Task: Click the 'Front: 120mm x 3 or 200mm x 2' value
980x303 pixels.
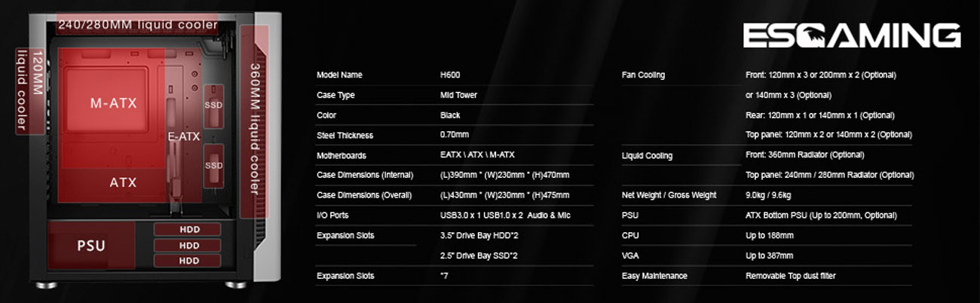Action: click(x=820, y=75)
